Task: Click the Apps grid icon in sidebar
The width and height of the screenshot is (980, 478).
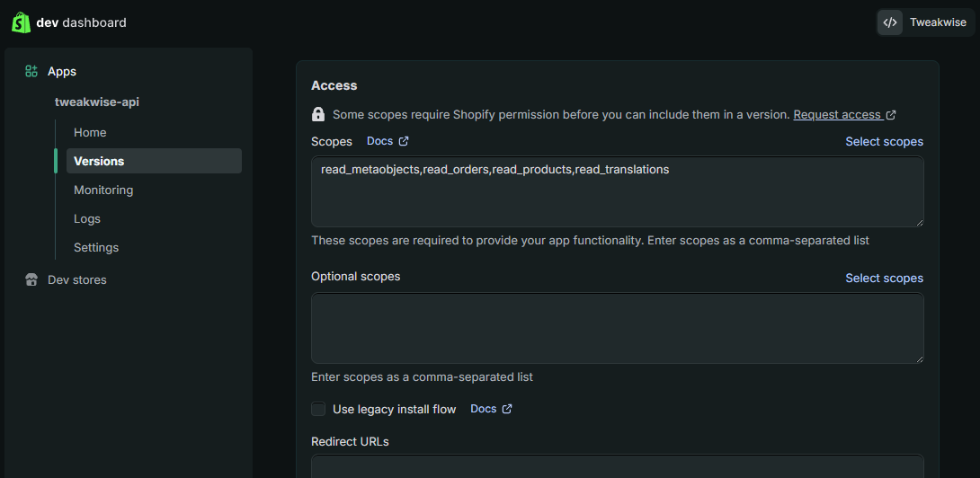Action: 31,71
